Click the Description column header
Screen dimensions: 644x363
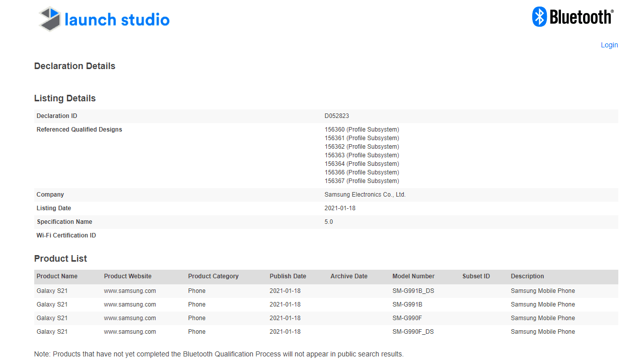(x=528, y=276)
